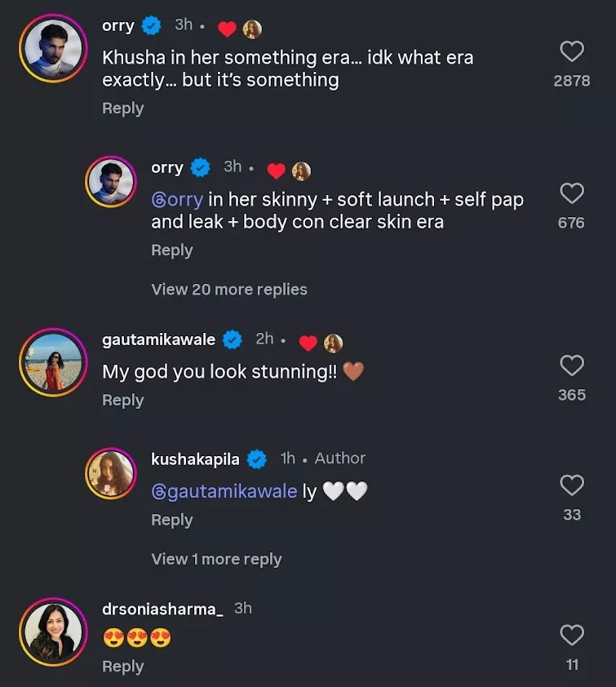This screenshot has height=687, width=616.
Task: Reply to drsoniasharma_'s comment
Action: coord(122,667)
